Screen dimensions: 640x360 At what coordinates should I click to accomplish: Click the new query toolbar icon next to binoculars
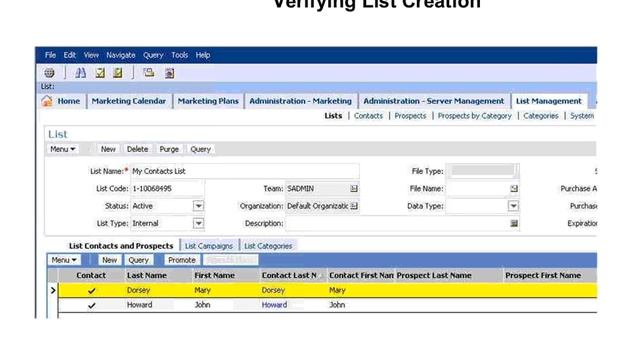pos(100,73)
